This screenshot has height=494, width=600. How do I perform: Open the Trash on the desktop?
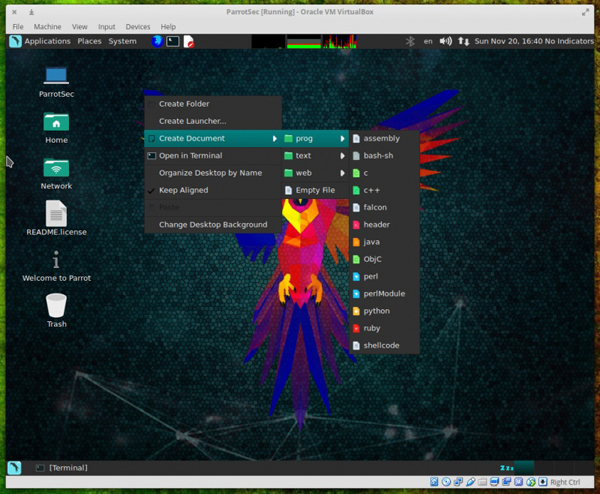(x=56, y=311)
